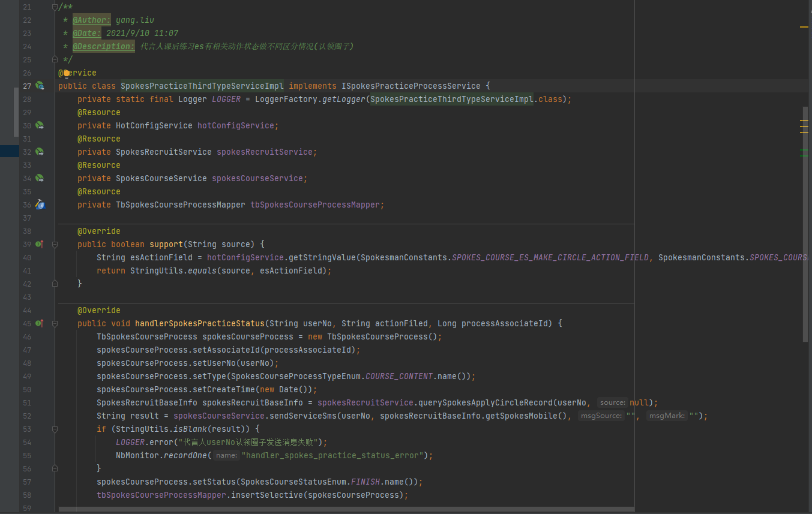Click the @Date tag in the Javadoc
Viewport: 812px width, 514px height.
[x=87, y=34]
